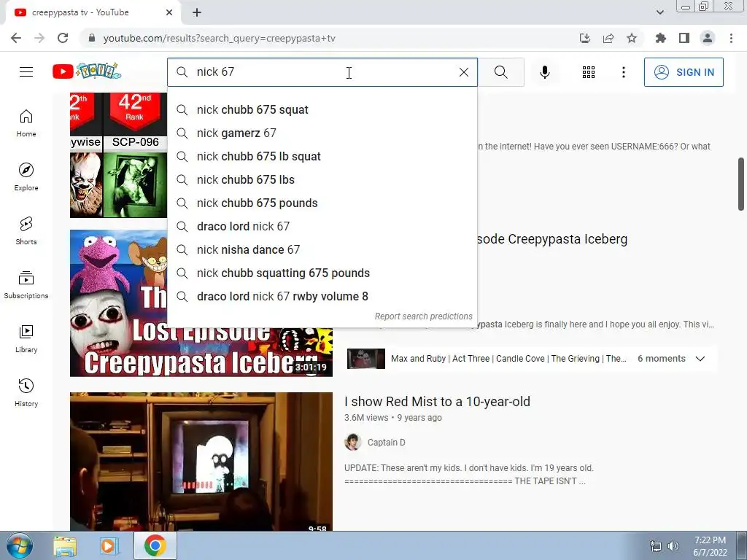Select suggestion nick gamerz 67

tap(322, 133)
